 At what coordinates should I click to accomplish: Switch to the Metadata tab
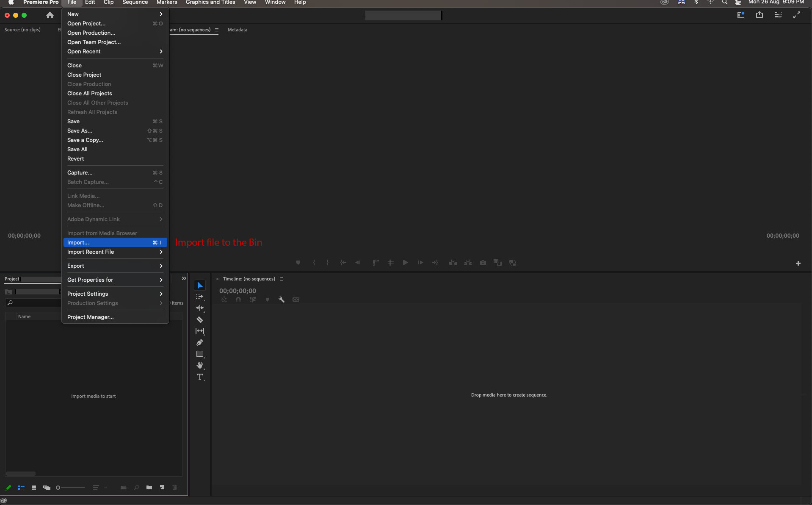[237, 30]
